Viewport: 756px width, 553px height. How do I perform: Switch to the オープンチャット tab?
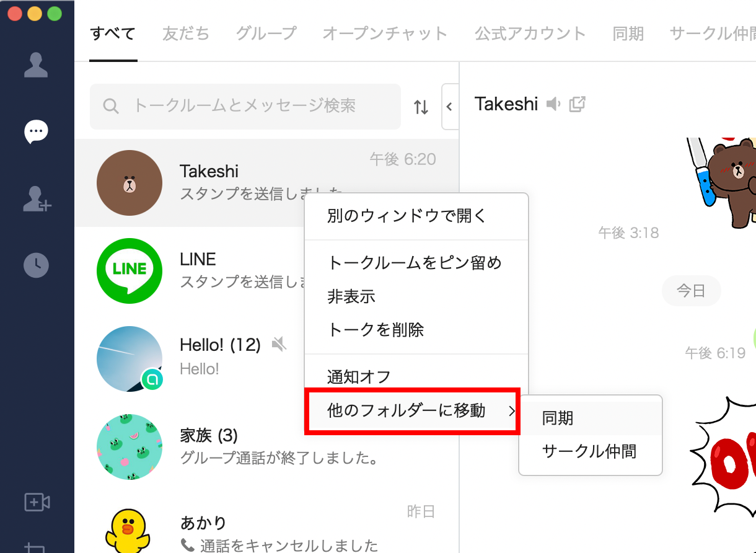[x=384, y=33]
